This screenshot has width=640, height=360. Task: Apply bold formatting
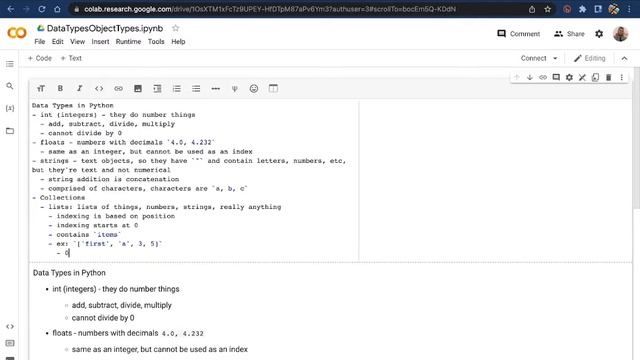point(60,89)
